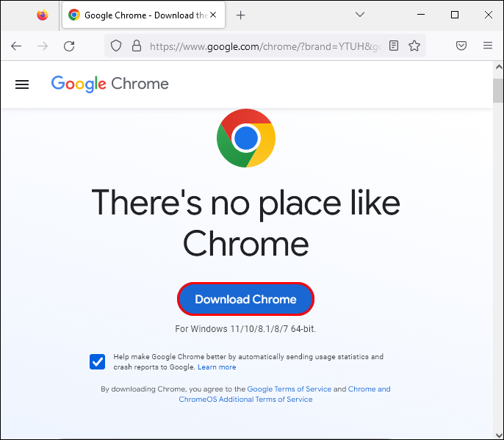504x440 pixels.
Task: Bookmark this page with the star
Action: tap(414, 46)
